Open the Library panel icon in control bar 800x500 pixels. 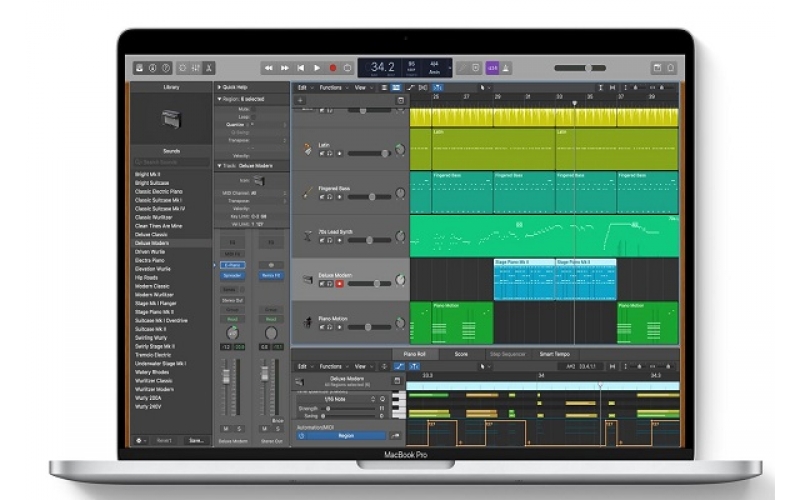[x=139, y=68]
